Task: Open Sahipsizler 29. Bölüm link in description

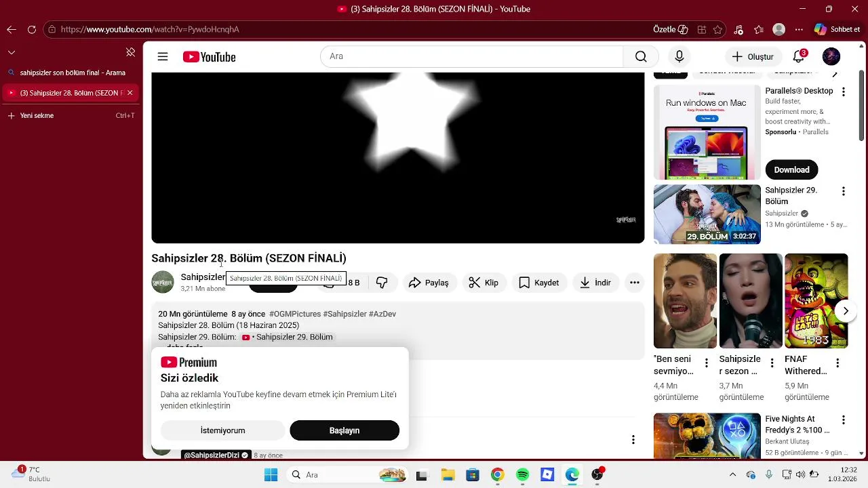Action: 288,337
